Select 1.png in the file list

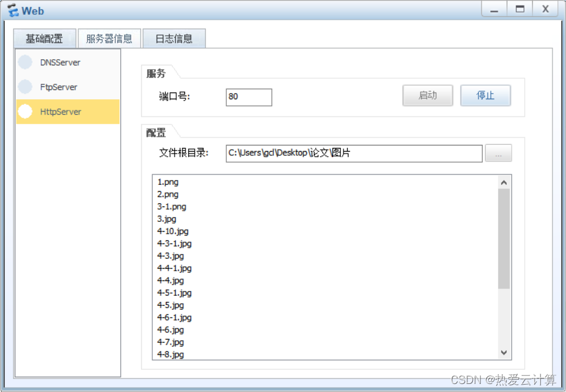[x=168, y=182]
